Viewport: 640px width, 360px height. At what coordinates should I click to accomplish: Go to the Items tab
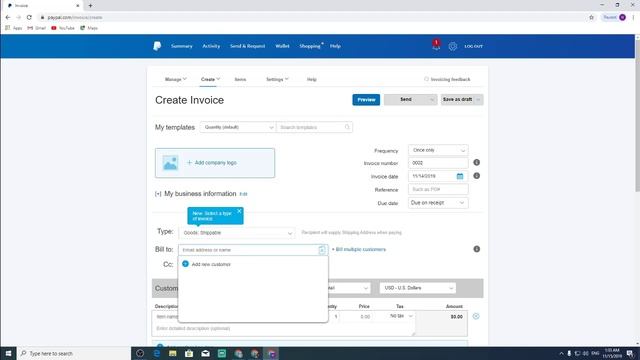point(240,79)
